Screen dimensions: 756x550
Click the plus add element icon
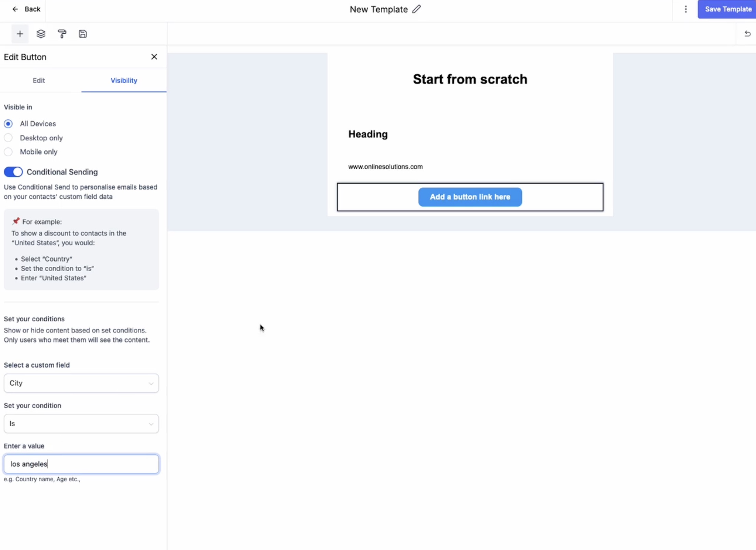click(x=20, y=34)
